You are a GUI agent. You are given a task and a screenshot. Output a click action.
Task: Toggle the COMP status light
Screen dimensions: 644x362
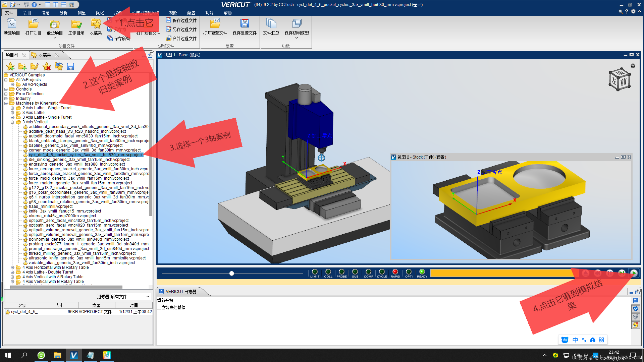tap(368, 272)
